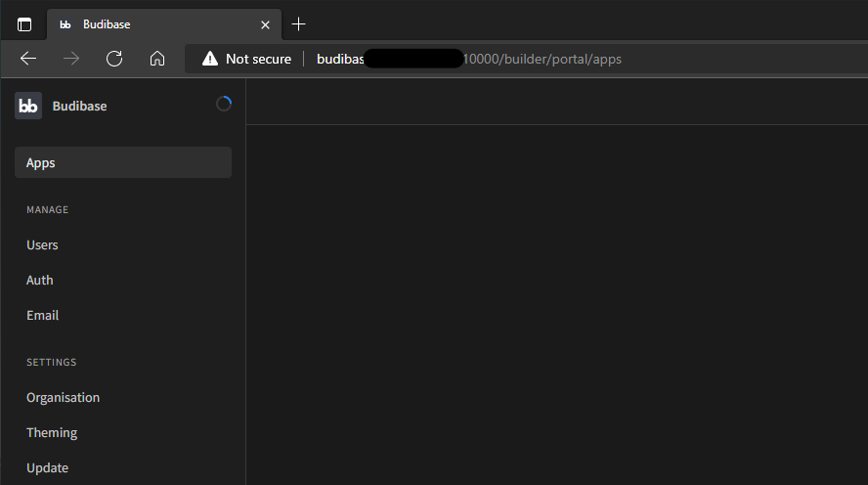Open the Update page in sidebar
This screenshot has width=868, height=485.
tap(48, 467)
